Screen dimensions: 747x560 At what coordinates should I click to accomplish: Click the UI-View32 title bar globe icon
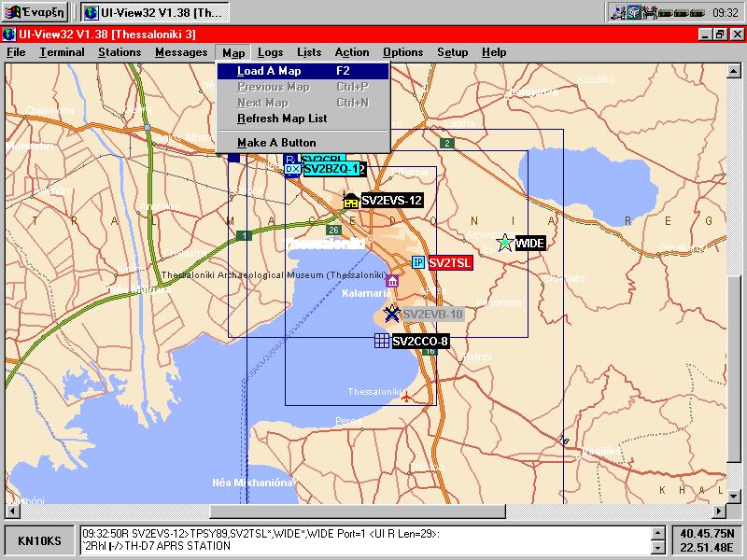8,35
